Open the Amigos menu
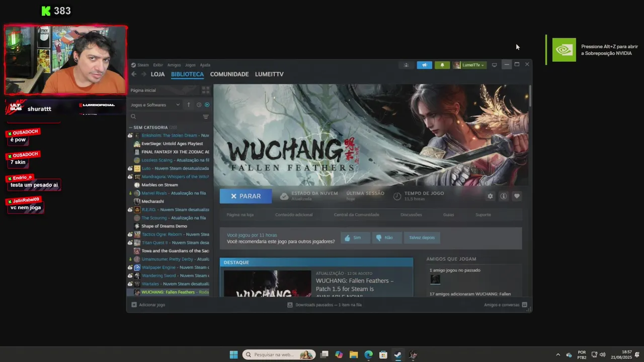This screenshot has height=362, width=644. click(x=174, y=65)
